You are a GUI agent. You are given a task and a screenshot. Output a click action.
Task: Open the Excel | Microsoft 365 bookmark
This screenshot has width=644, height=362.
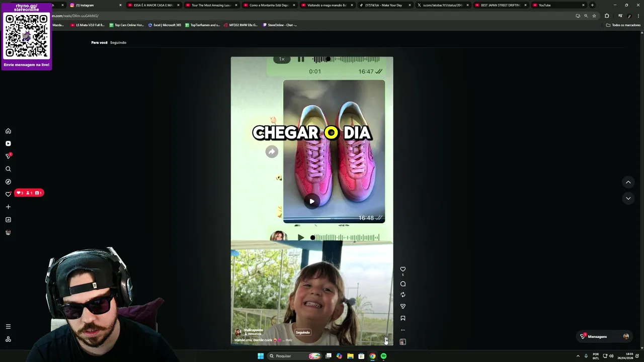click(165, 25)
